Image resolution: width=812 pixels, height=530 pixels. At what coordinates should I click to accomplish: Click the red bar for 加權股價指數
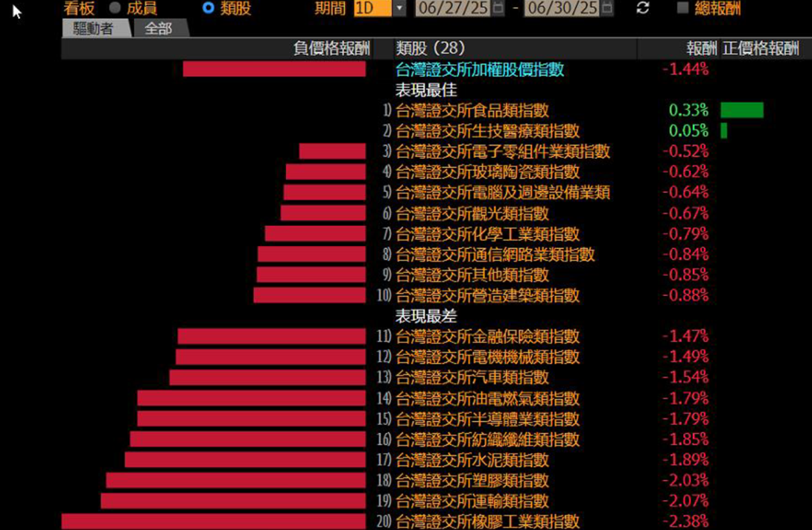pyautogui.click(x=274, y=69)
